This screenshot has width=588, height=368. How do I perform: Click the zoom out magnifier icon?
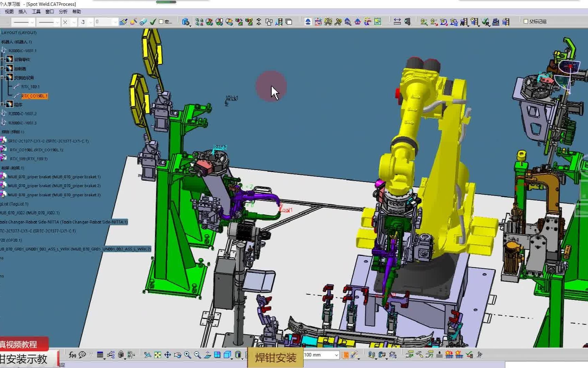[x=197, y=355]
